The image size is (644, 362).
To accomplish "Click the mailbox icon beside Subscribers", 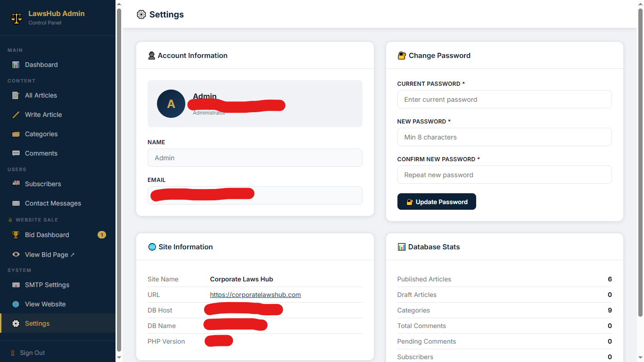I will click(16, 184).
